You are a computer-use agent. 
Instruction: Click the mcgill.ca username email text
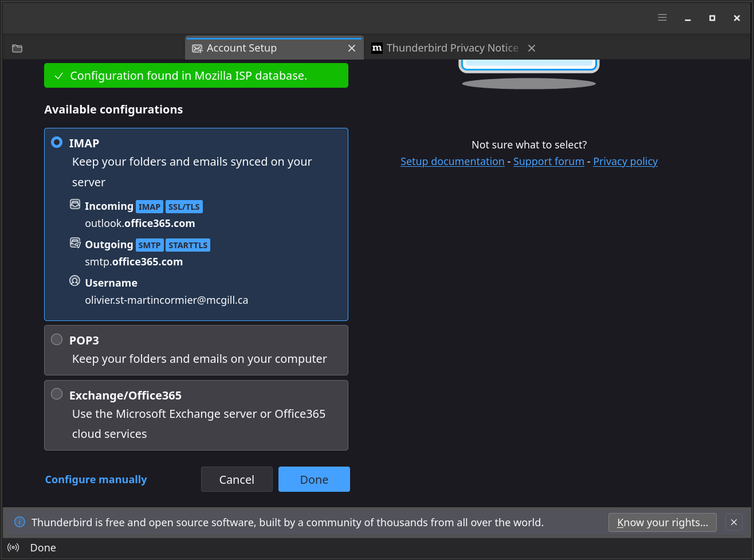click(x=167, y=300)
